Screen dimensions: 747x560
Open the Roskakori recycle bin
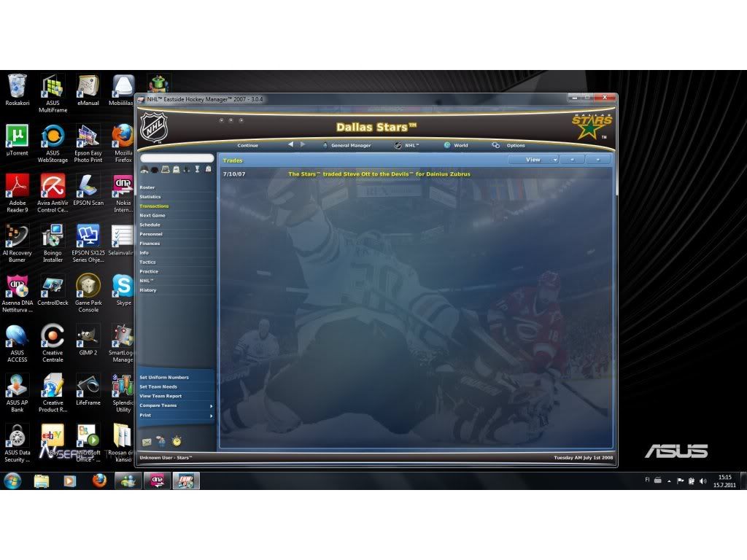pyautogui.click(x=18, y=90)
